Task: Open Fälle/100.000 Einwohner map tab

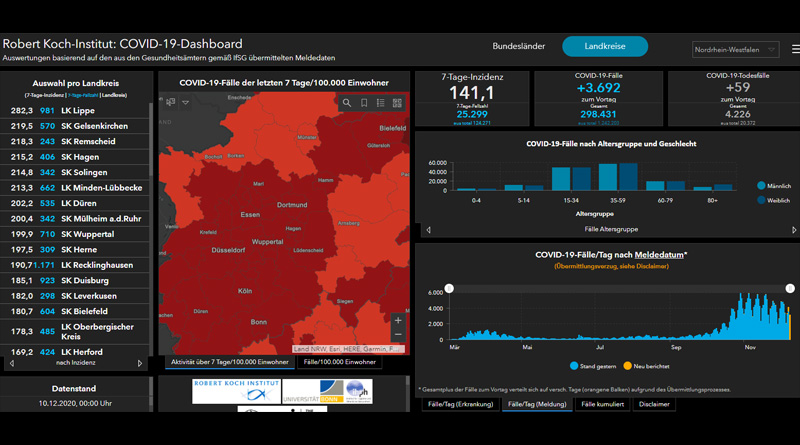Action: 339,362
